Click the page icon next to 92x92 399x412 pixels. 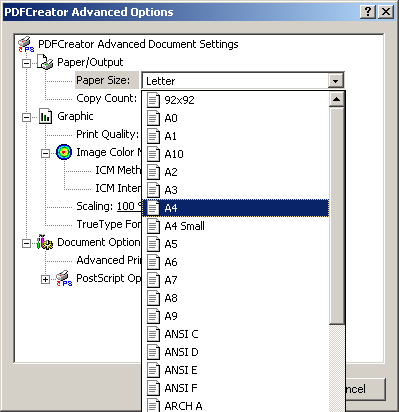coord(153,100)
